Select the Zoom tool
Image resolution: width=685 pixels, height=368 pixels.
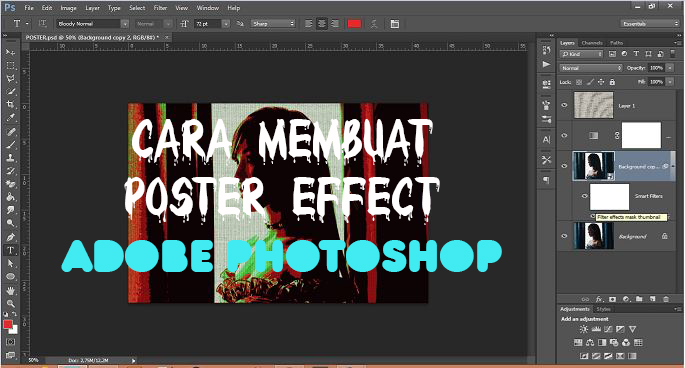point(10,303)
